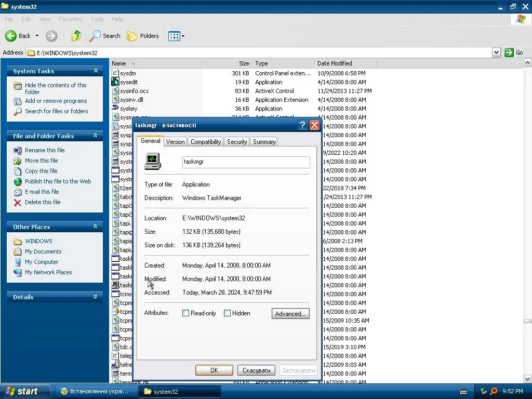This screenshot has width=532, height=399.
Task: Open the File menu
Action: coord(9,19)
